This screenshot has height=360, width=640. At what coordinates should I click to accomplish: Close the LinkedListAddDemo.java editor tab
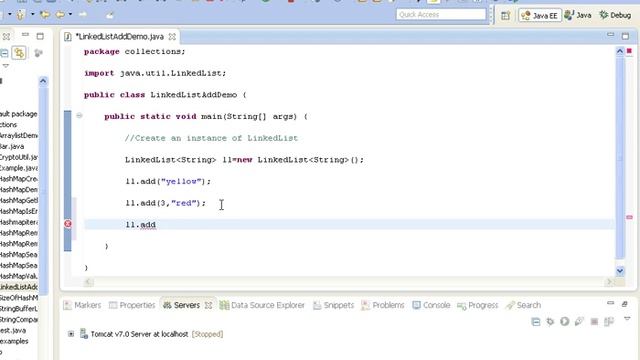click(x=172, y=37)
